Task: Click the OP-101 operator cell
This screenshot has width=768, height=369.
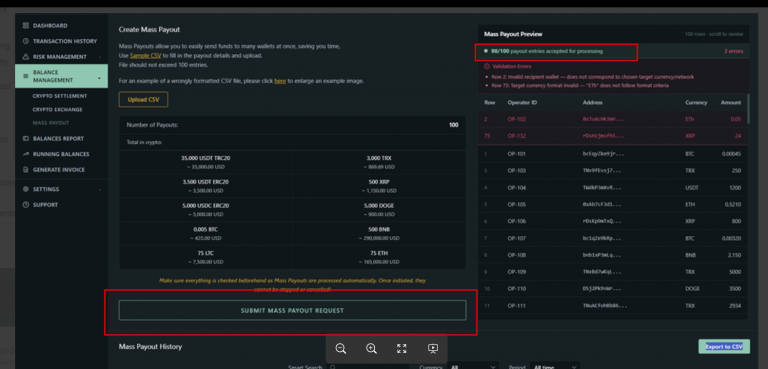Action: point(516,154)
